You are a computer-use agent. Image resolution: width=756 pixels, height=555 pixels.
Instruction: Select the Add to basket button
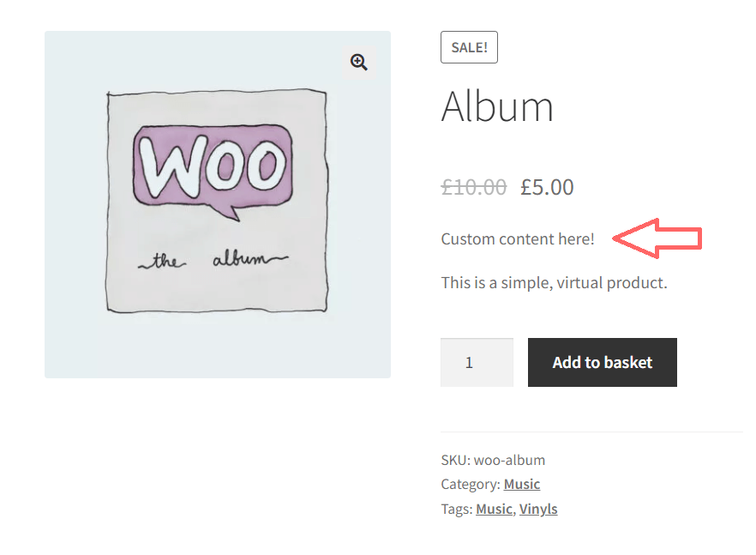pos(602,362)
